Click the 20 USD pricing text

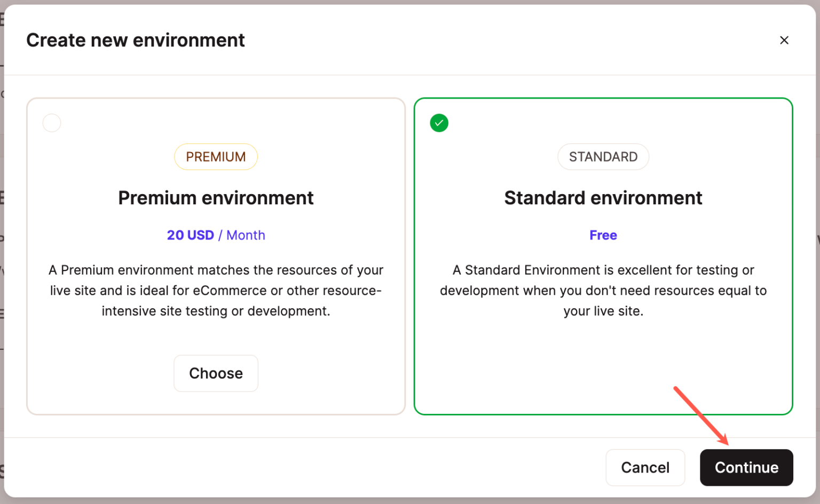tap(190, 235)
